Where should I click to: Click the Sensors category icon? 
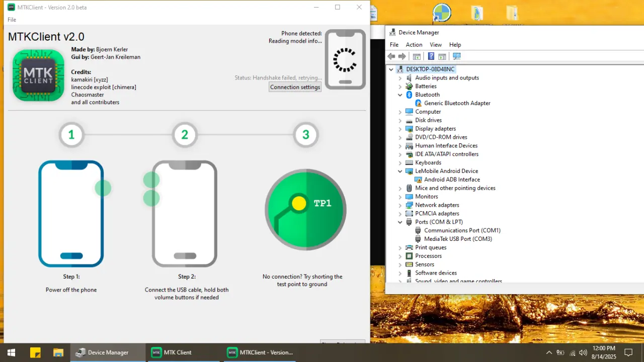click(x=409, y=264)
